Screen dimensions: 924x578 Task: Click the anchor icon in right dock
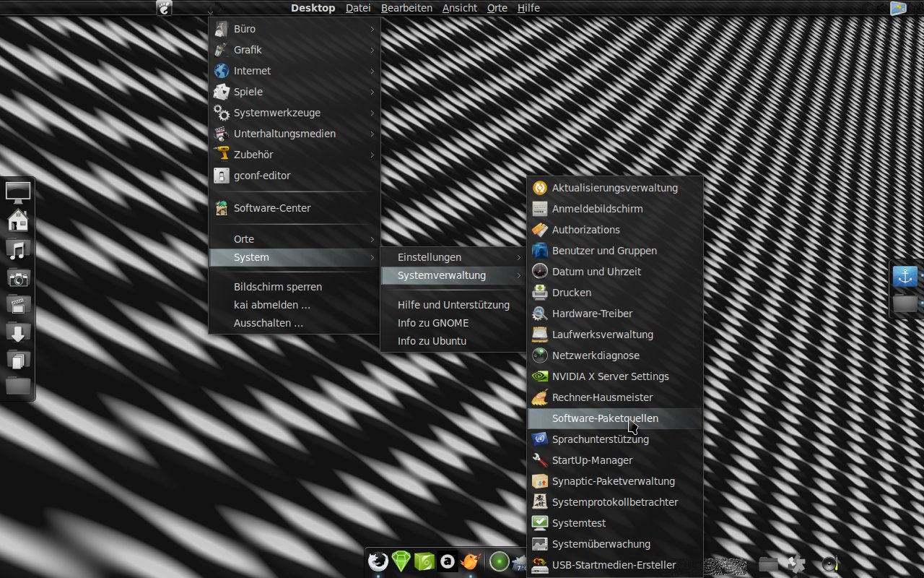905,276
